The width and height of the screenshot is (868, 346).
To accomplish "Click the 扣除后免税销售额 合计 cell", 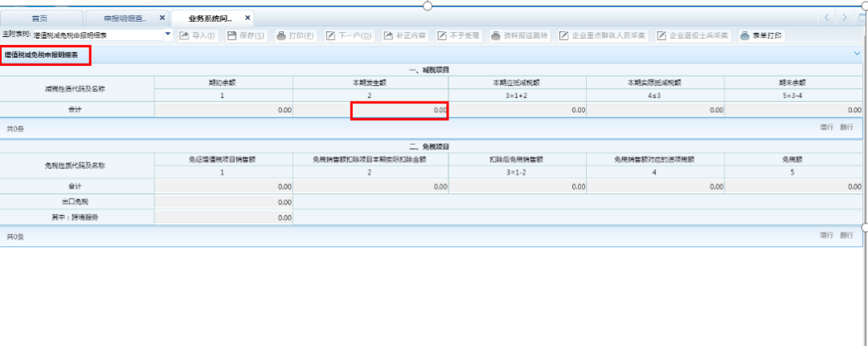I will click(x=518, y=187).
